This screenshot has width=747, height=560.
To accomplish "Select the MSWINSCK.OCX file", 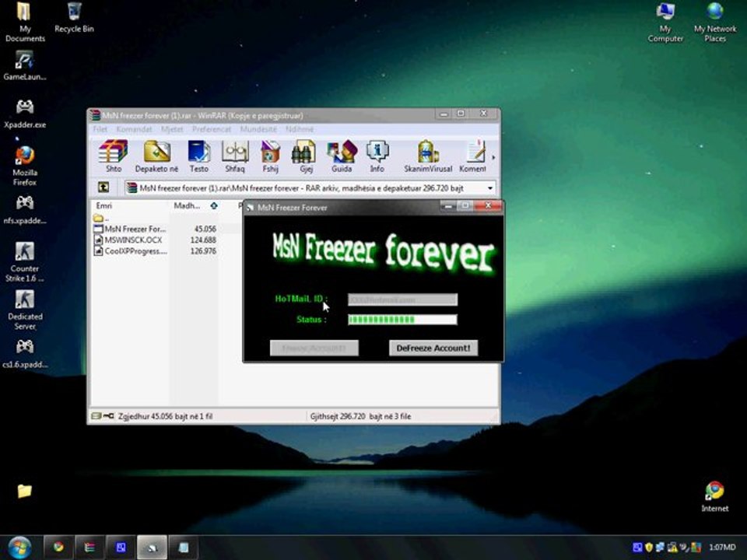I will click(128, 240).
